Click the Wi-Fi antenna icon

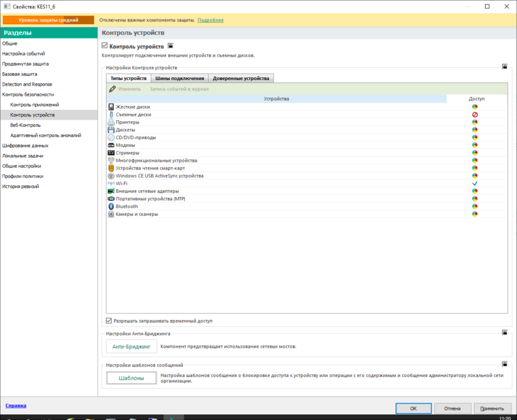click(x=111, y=183)
